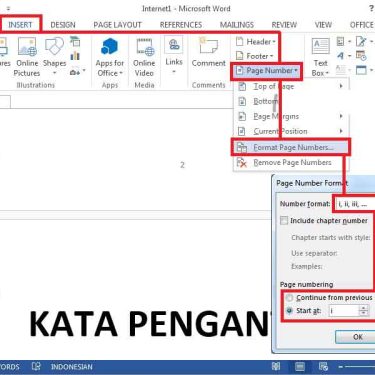Viewport: 375px width, 375px height.
Task: Switch to Read Mode view
Action: coord(276,367)
